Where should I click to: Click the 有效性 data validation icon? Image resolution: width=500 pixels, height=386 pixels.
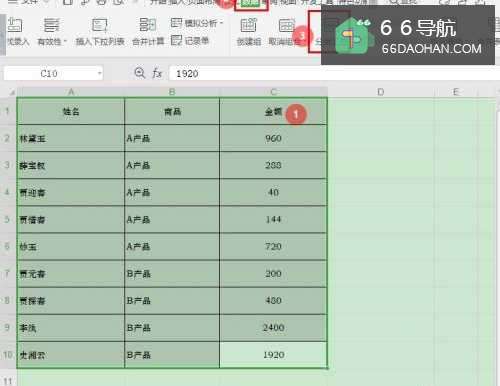click(x=51, y=25)
